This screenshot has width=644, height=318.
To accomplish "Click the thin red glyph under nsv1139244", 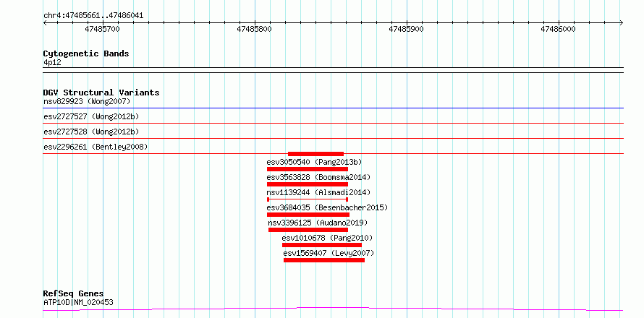I will coord(308,199).
